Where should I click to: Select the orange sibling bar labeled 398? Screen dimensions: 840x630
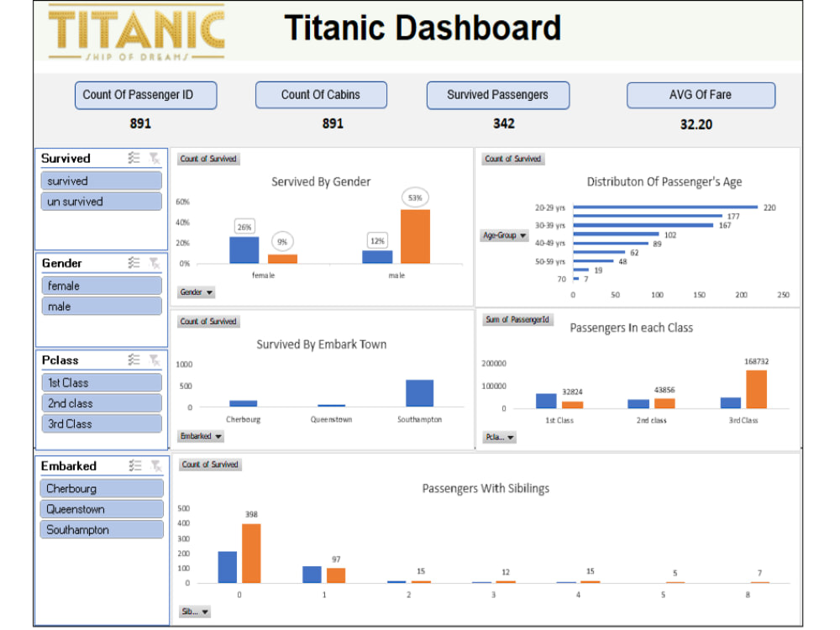click(x=251, y=554)
